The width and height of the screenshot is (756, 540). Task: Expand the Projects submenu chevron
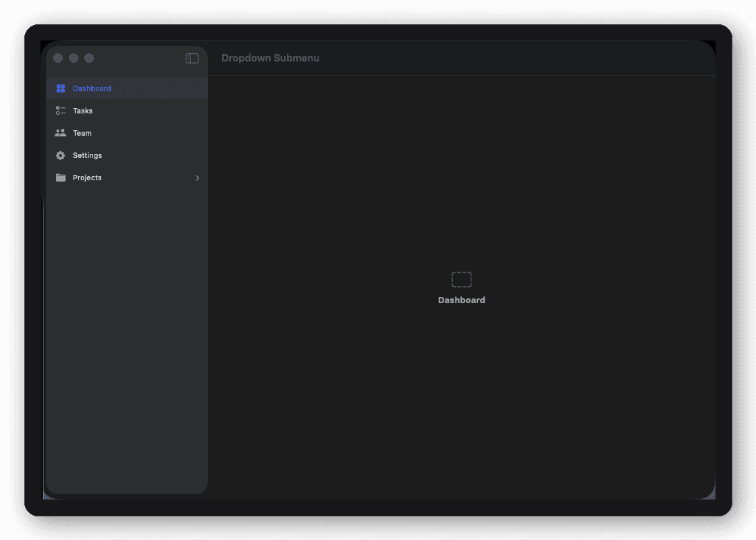coord(197,178)
